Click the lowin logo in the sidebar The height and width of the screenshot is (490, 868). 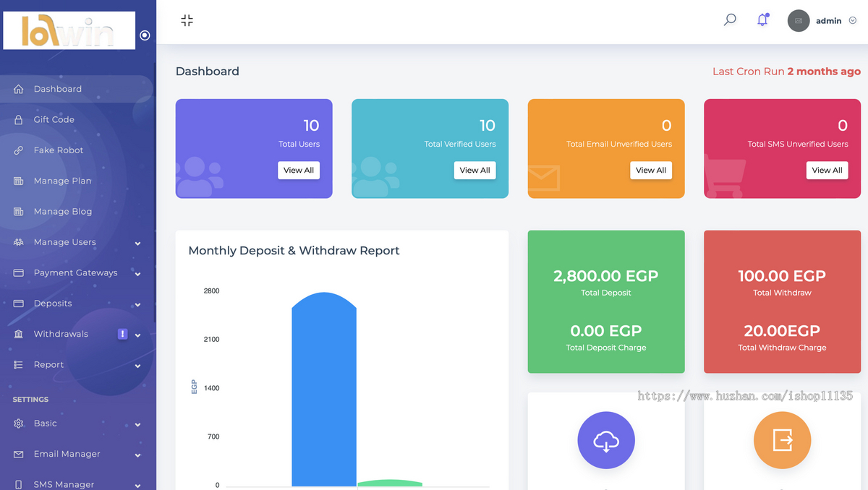(69, 30)
